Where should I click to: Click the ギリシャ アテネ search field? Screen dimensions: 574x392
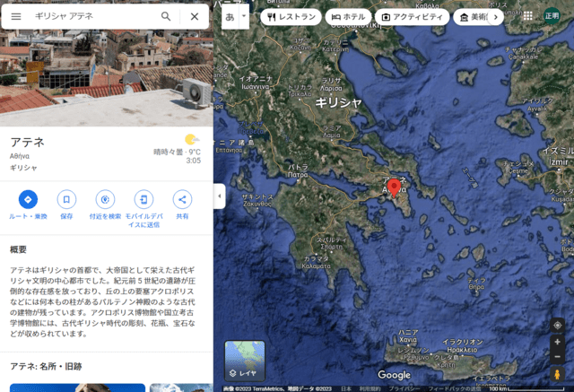click(93, 16)
